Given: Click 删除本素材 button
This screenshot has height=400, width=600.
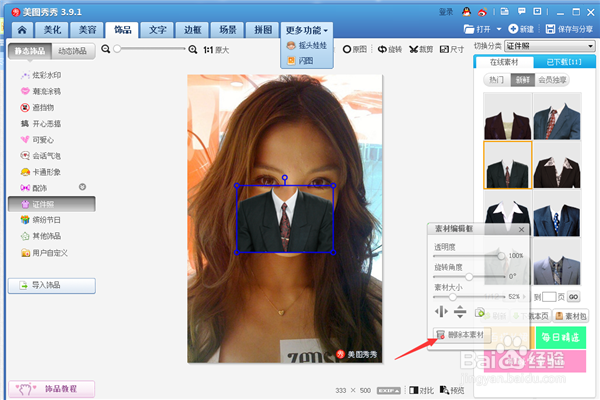Looking at the screenshot, I should click(x=461, y=335).
